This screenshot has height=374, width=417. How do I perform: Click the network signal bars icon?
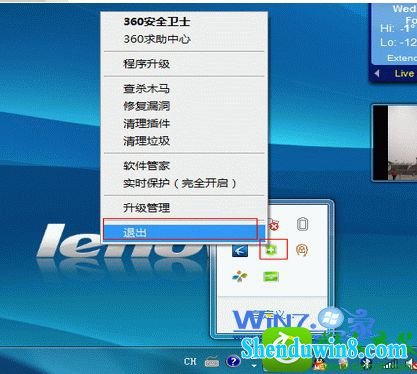[390, 364]
